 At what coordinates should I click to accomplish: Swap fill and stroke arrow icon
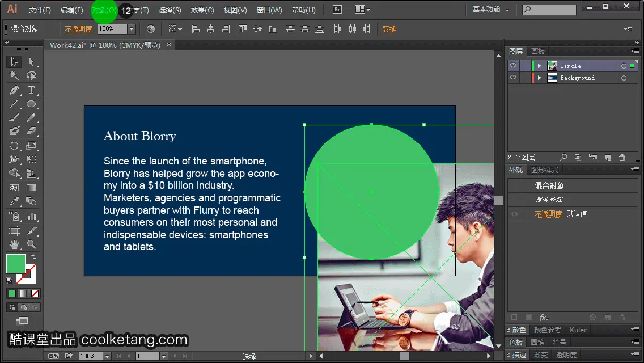[x=33, y=257]
